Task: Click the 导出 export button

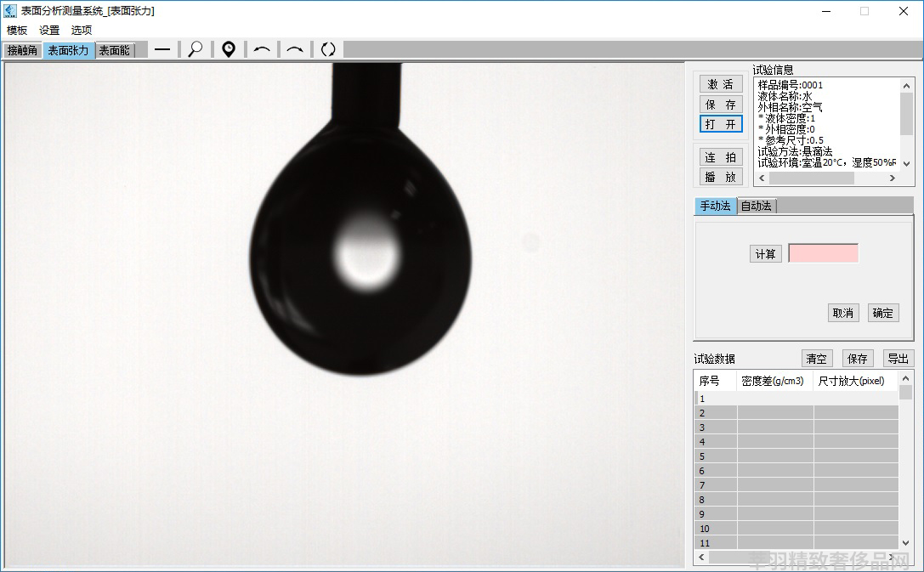Action: click(898, 358)
